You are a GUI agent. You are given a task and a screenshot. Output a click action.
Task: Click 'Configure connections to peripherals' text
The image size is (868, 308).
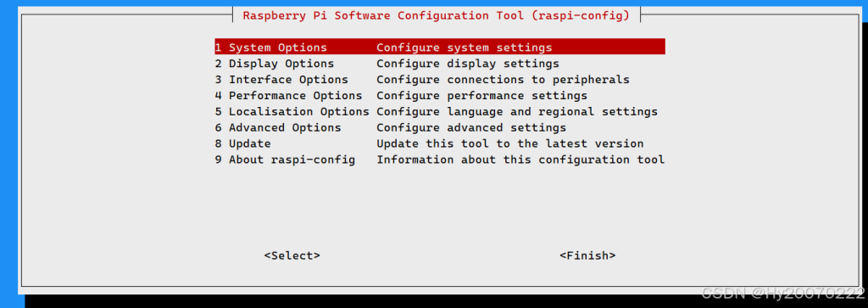[x=504, y=79]
